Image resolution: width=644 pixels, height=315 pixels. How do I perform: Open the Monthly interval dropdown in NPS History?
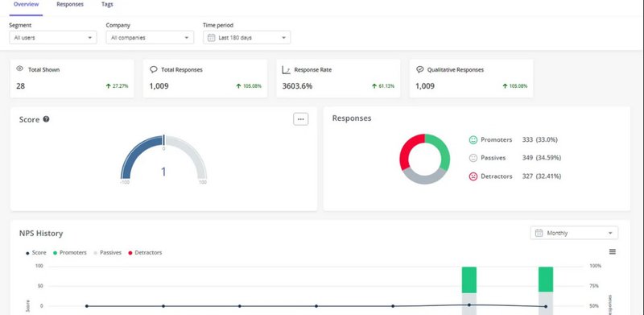[574, 233]
